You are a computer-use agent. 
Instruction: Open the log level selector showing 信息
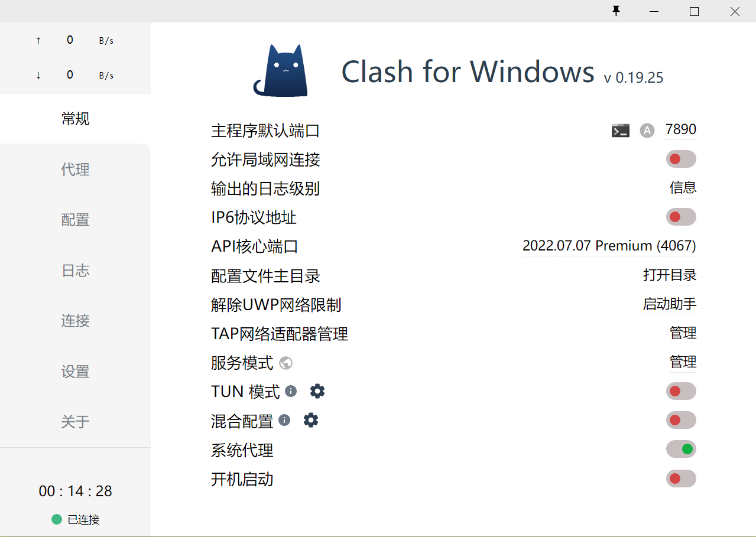click(683, 188)
